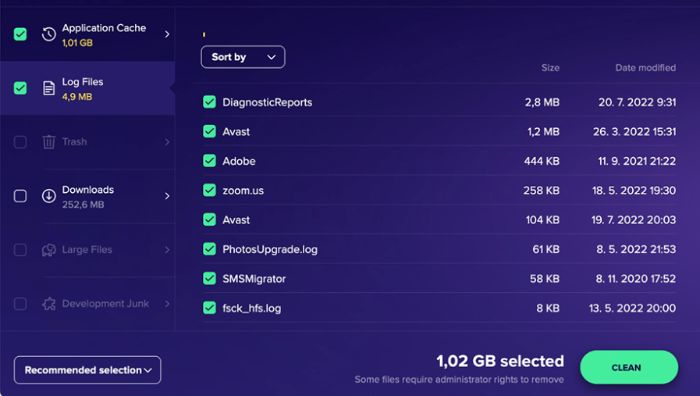The height and width of the screenshot is (396, 700).
Task: Open the Recommended selection dropdown
Action: (88, 370)
